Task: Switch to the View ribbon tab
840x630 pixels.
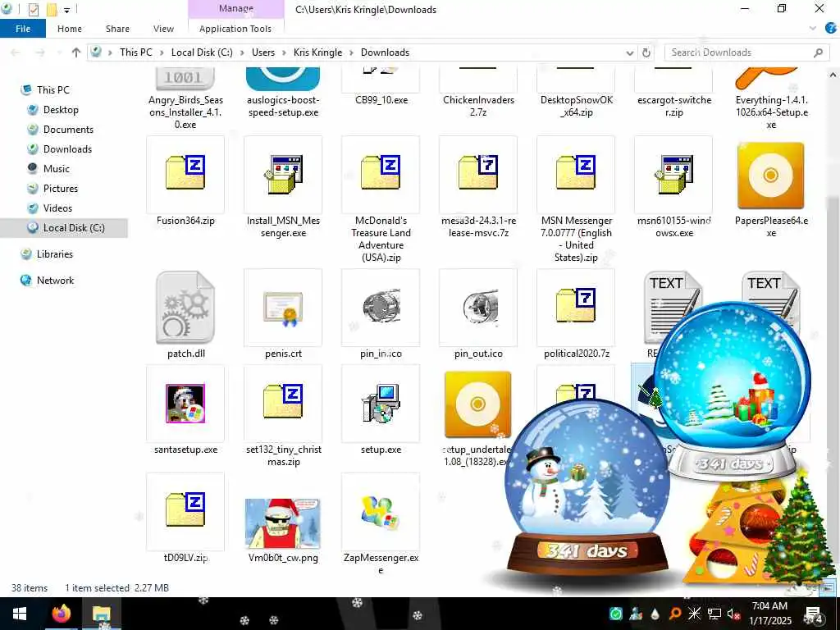Action: [163, 29]
